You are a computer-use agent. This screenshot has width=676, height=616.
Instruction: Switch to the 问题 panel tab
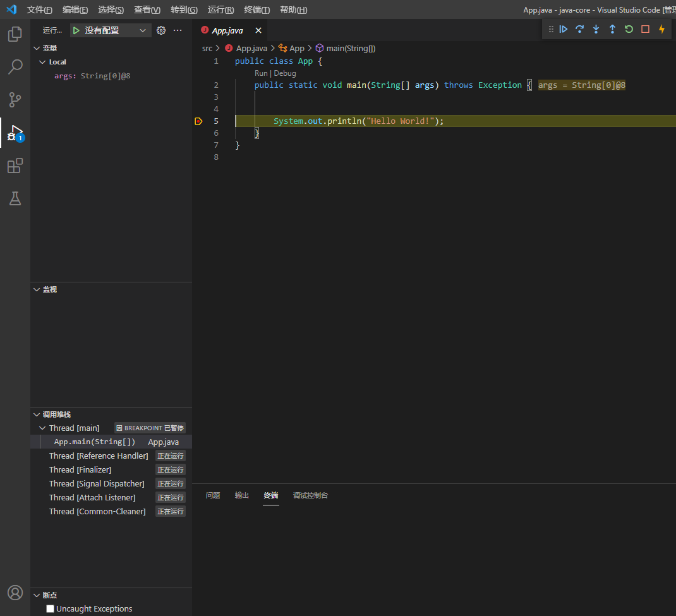213,496
